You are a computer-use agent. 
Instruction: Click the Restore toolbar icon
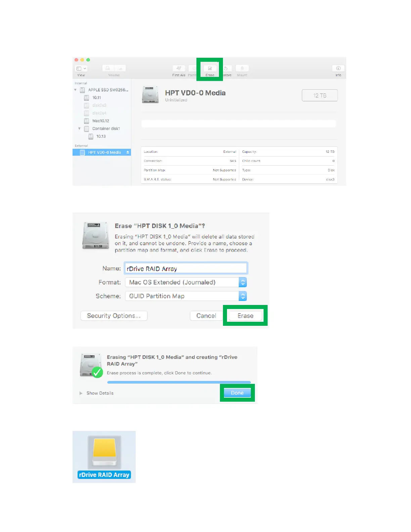tap(226, 68)
